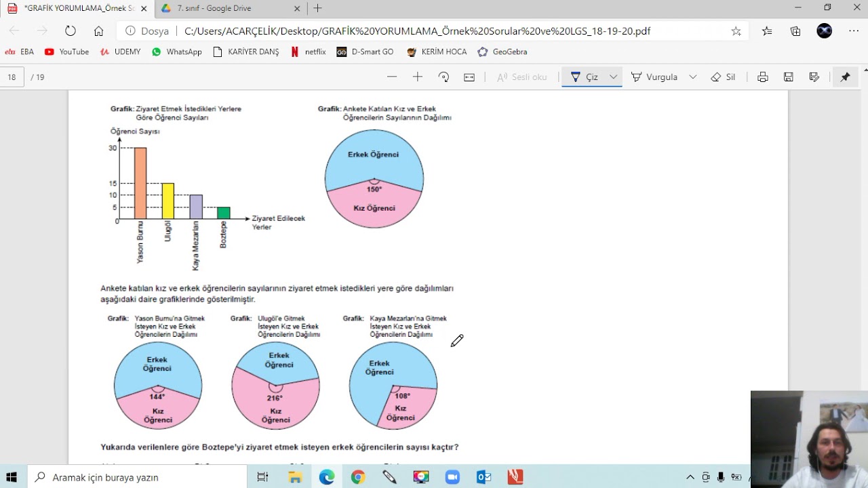Open Google Chrome on the taskbar
Screen dimensions: 868x488
(x=358, y=477)
